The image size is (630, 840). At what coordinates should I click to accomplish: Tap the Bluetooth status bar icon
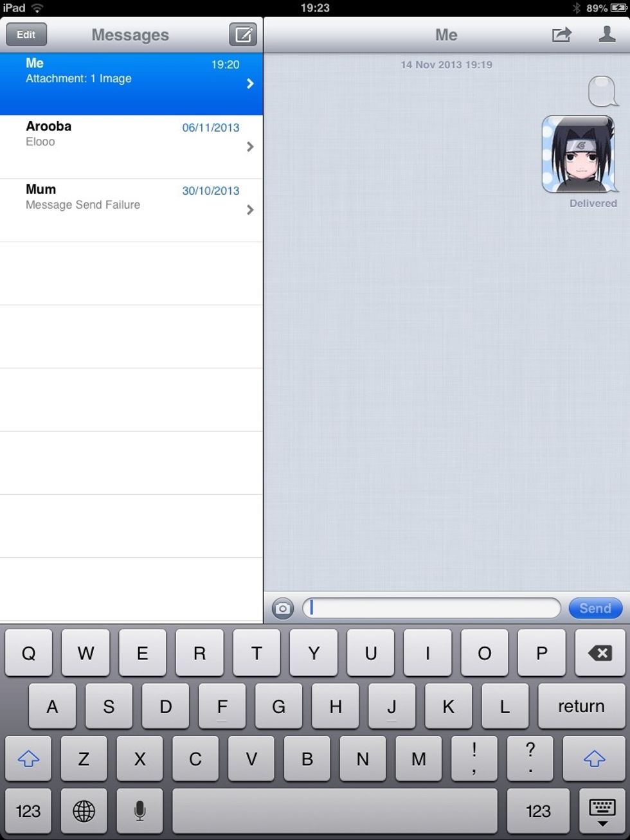coord(577,8)
